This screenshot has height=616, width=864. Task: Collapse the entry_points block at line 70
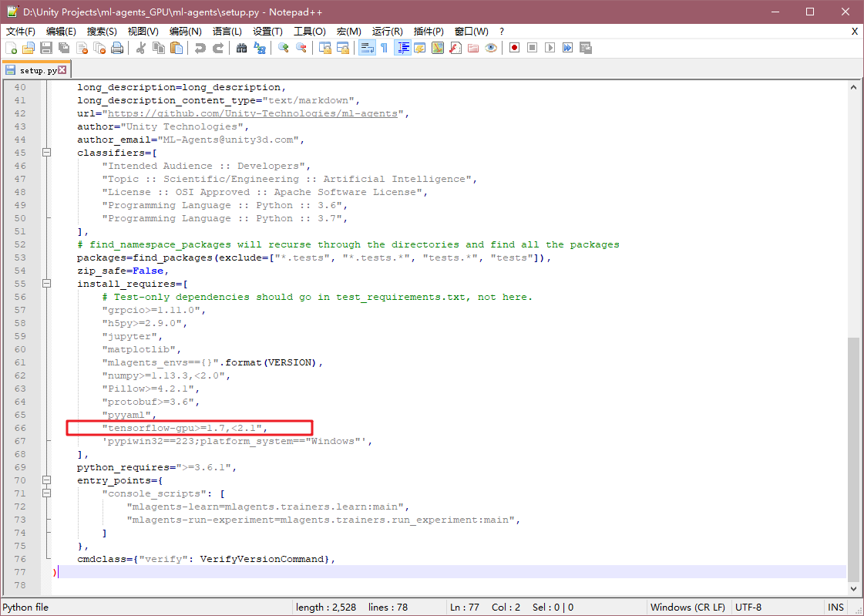47,480
